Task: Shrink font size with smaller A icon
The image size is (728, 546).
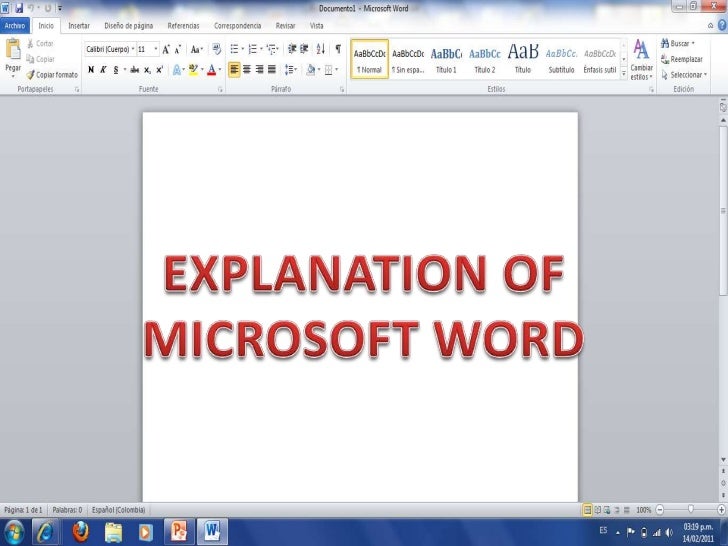Action: 177,50
